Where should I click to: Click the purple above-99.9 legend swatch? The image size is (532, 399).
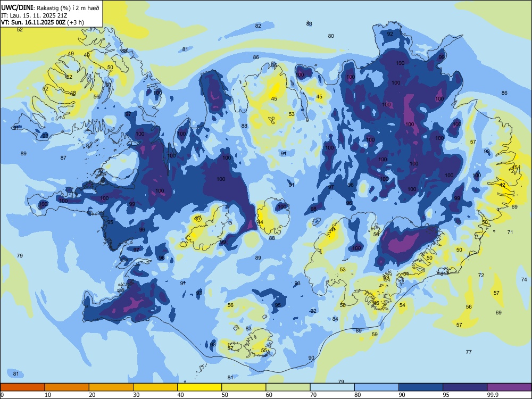pyautogui.click(x=509, y=387)
